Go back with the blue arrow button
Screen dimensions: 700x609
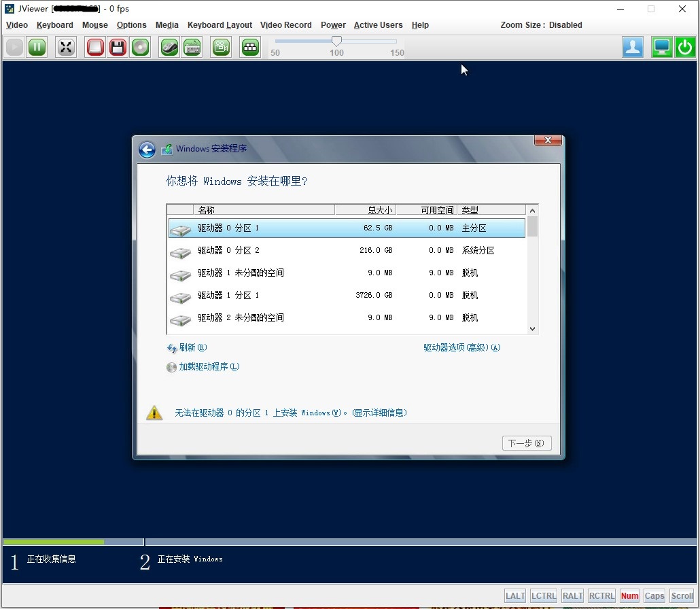(147, 150)
